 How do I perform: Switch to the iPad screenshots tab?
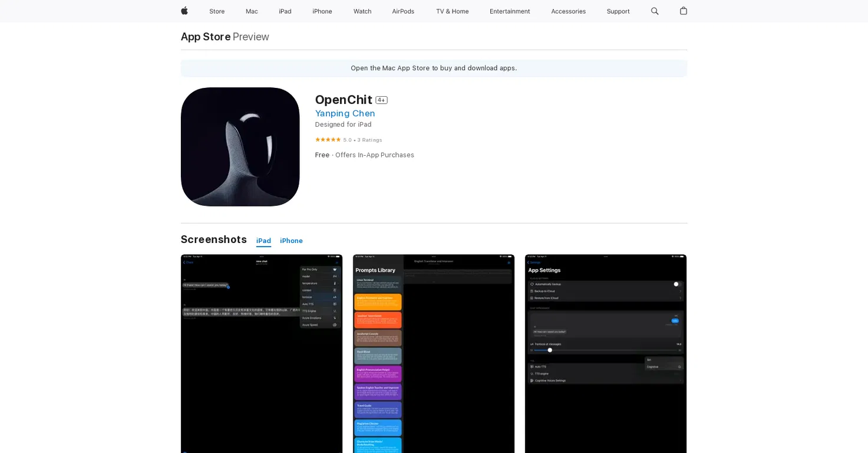point(263,241)
